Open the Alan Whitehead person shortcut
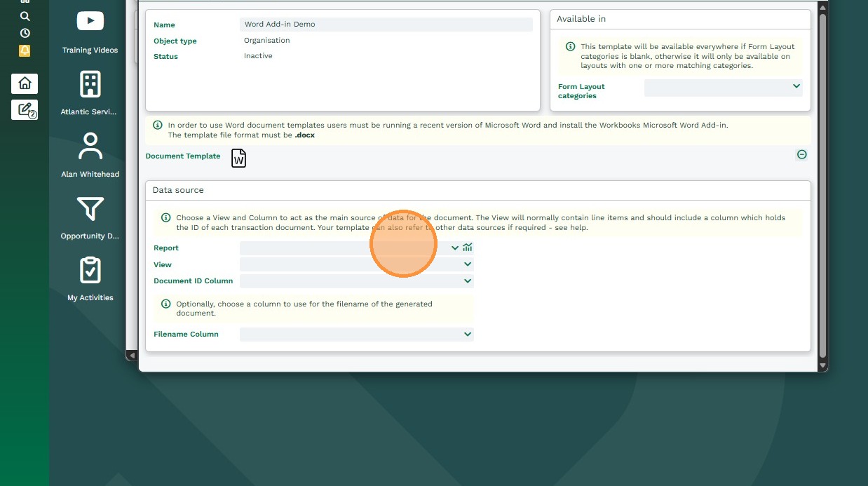 pyautogui.click(x=90, y=155)
